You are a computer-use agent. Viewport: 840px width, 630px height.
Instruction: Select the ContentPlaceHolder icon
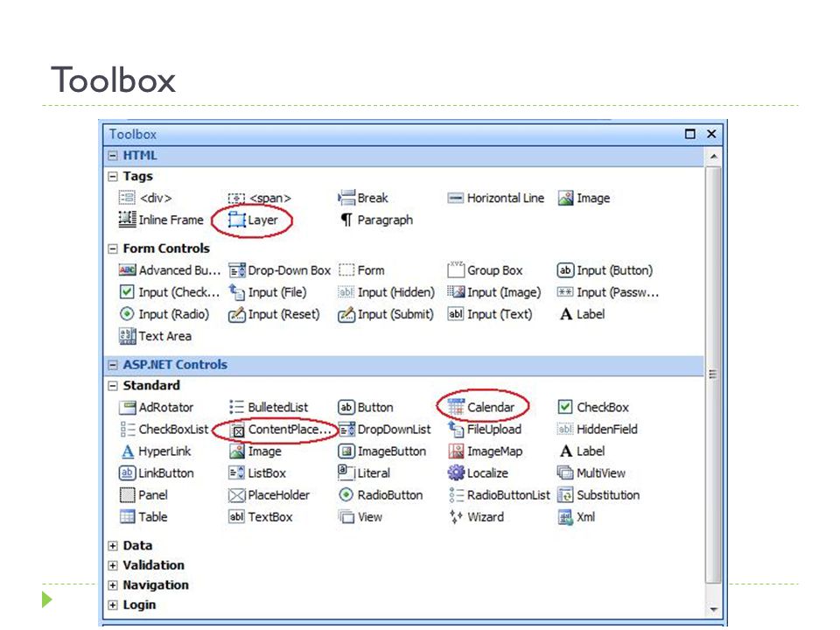pos(237,430)
